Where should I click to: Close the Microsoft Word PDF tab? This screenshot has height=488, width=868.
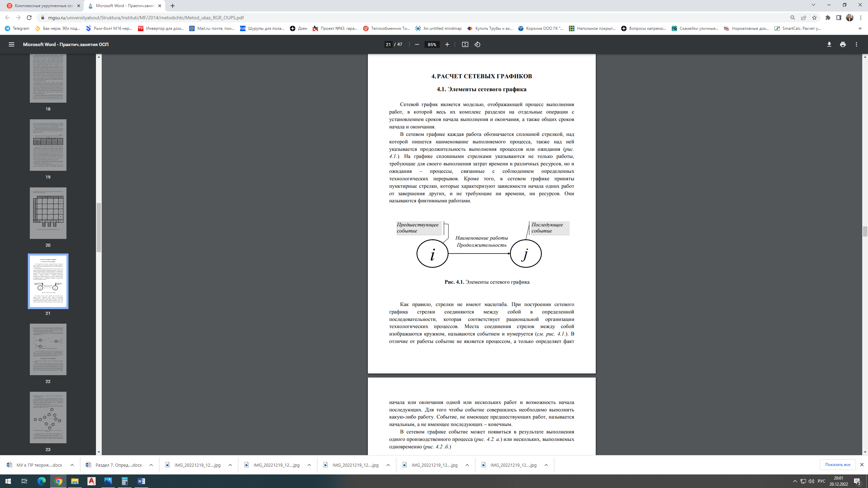coord(160,6)
